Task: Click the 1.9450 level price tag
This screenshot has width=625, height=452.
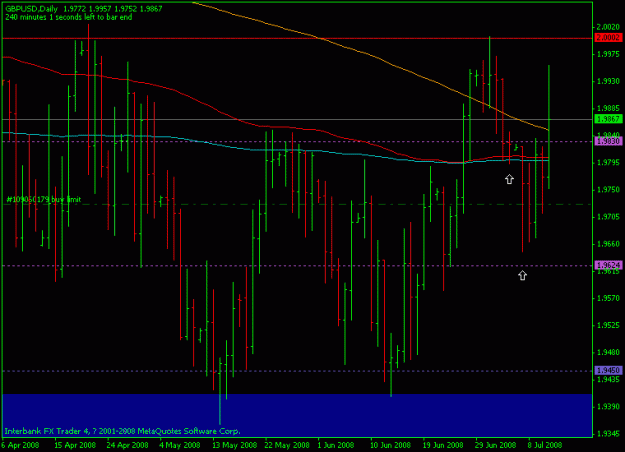Action: coord(608,370)
